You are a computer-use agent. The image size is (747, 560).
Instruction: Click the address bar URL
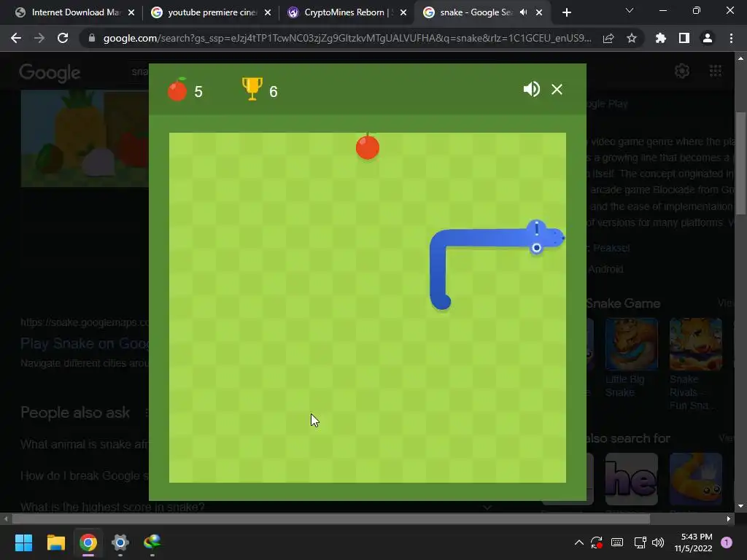347,38
